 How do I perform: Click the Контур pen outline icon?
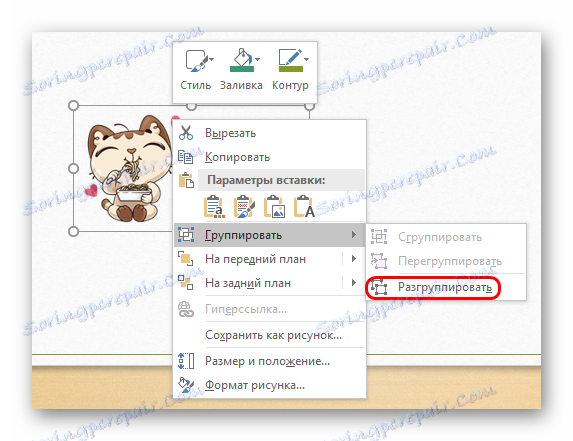click(x=290, y=61)
